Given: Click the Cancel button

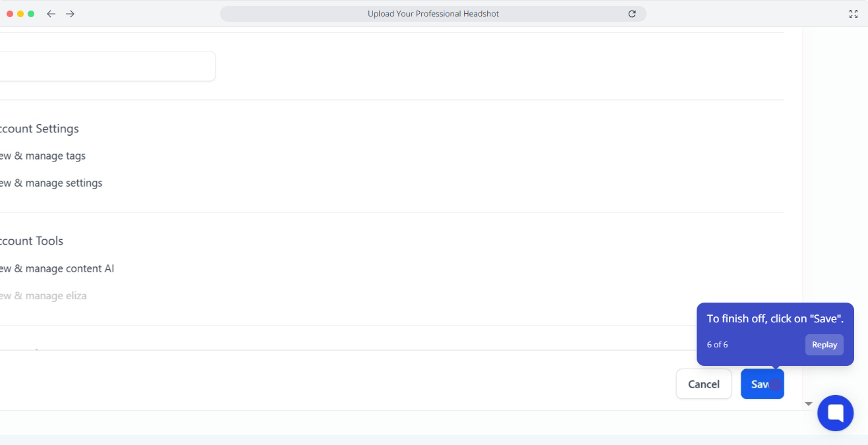Looking at the screenshot, I should [x=704, y=384].
